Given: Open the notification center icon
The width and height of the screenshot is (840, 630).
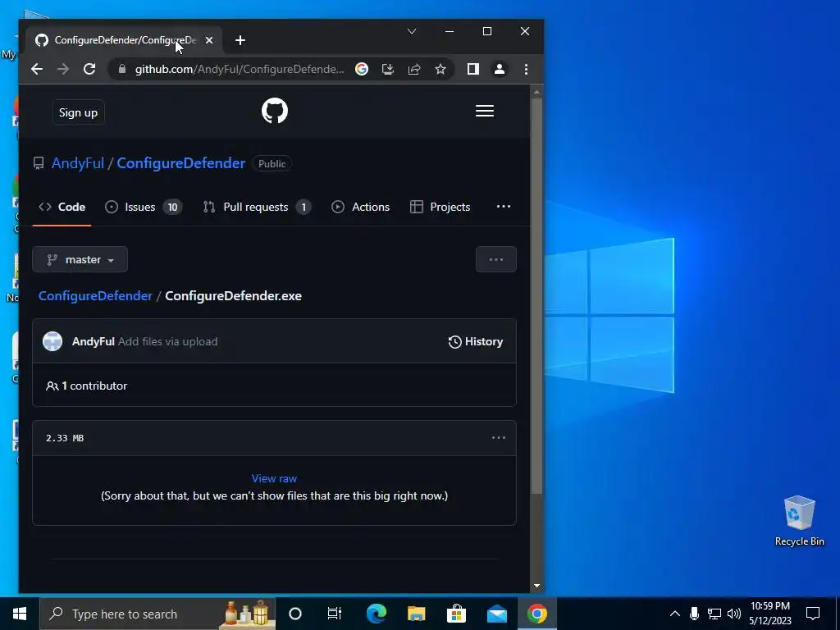Looking at the screenshot, I should coord(813,614).
